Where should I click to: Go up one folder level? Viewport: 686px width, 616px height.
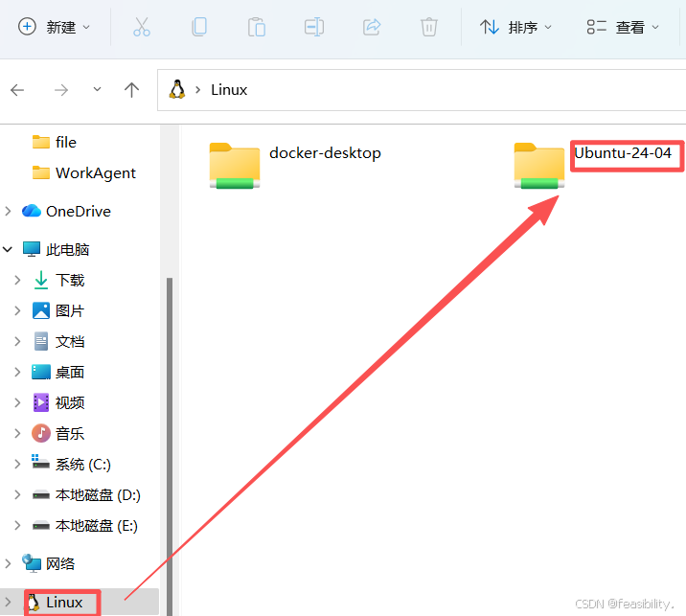pyautogui.click(x=131, y=90)
